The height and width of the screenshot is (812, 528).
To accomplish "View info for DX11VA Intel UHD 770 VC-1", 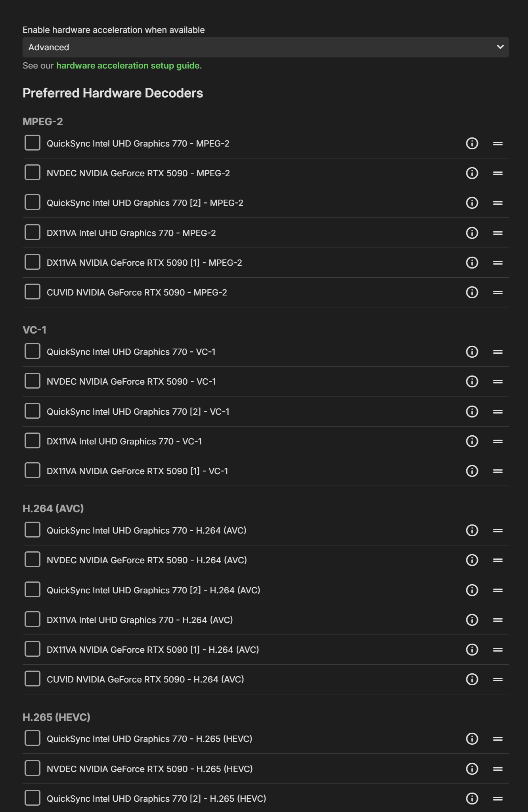I will [472, 441].
